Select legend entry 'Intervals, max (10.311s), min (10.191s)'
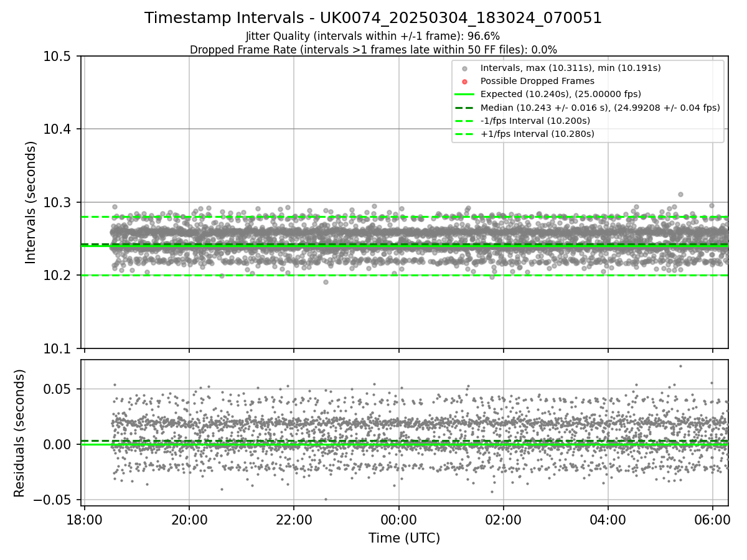747x560 pixels. tap(570, 68)
